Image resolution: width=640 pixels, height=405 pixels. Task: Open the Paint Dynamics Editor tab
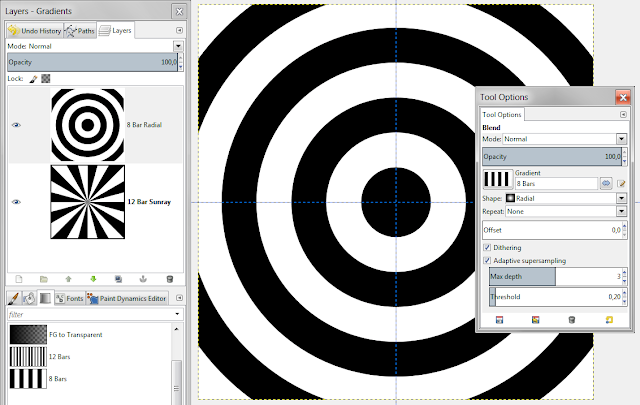tap(127, 298)
